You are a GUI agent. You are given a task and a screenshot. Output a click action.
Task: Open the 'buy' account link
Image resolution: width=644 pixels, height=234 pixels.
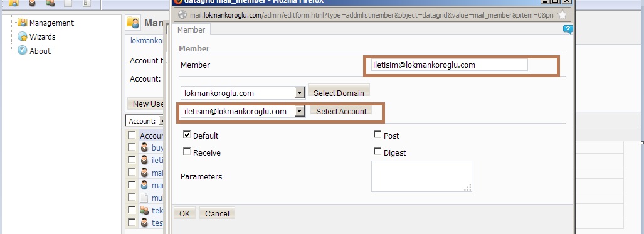click(x=158, y=147)
